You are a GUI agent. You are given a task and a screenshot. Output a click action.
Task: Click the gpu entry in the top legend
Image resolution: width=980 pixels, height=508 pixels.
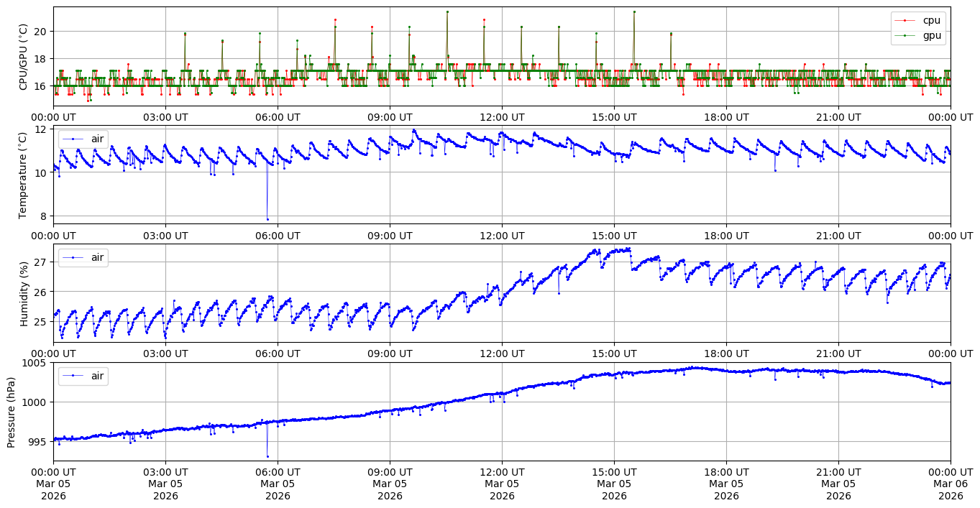[931, 35]
